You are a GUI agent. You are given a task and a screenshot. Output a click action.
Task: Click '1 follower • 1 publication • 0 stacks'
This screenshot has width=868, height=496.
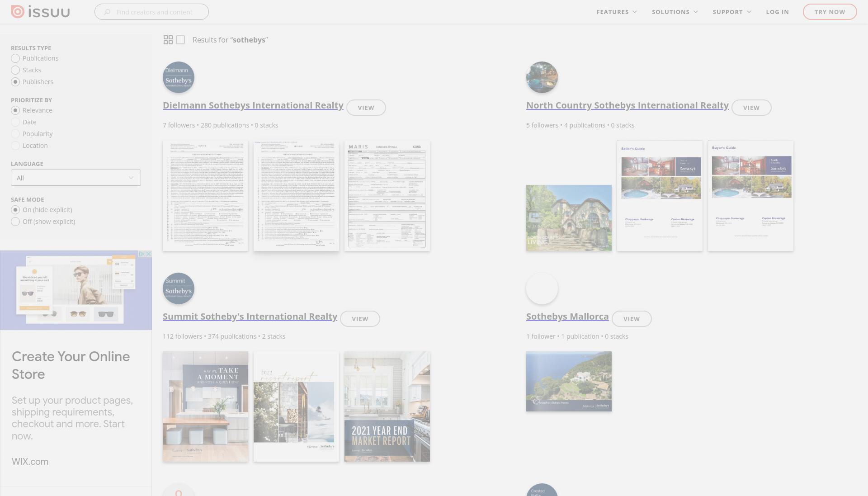coord(577,336)
